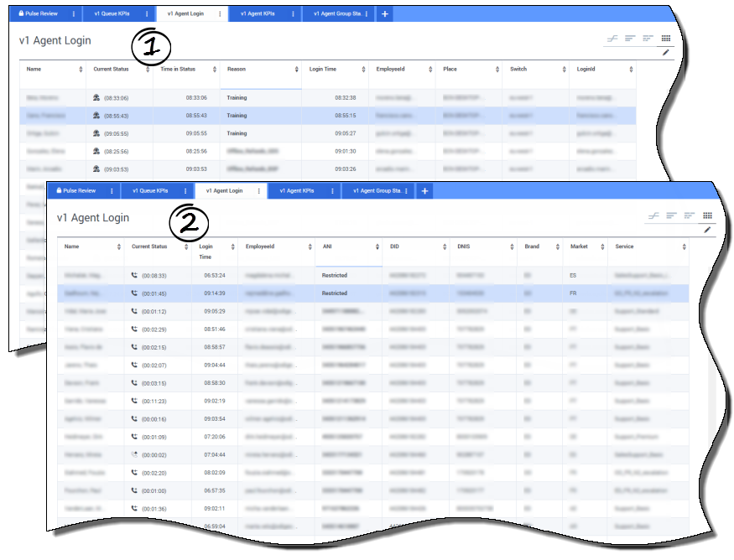The height and width of the screenshot is (560, 734).
Task: Click the pencil edit icon in window 1
Action: pos(666,52)
